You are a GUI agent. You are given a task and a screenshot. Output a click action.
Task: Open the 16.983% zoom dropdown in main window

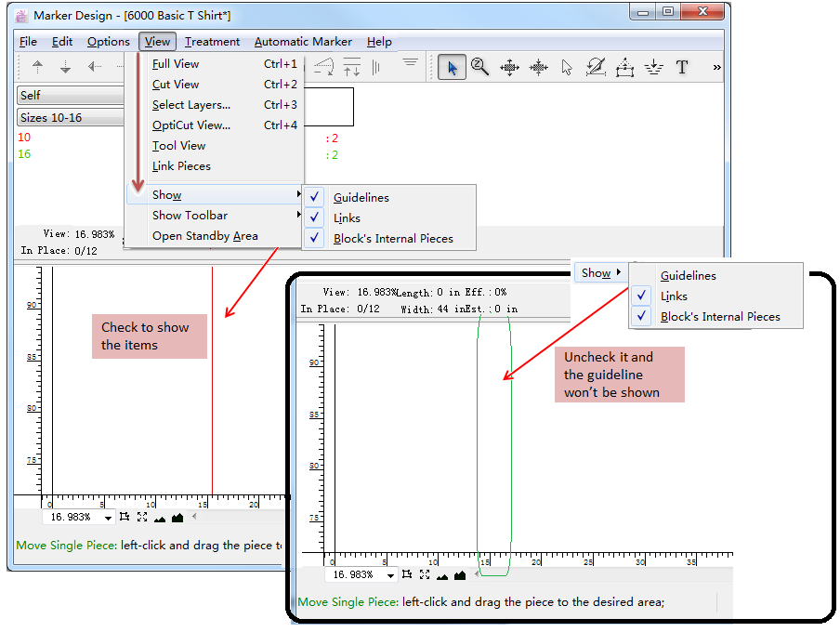109,518
